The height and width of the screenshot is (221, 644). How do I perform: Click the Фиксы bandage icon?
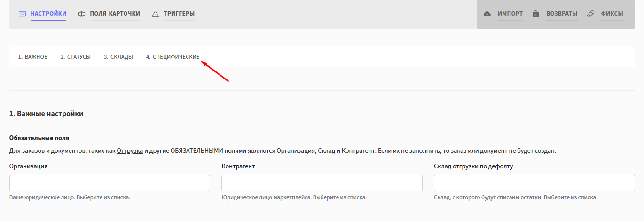click(x=591, y=14)
